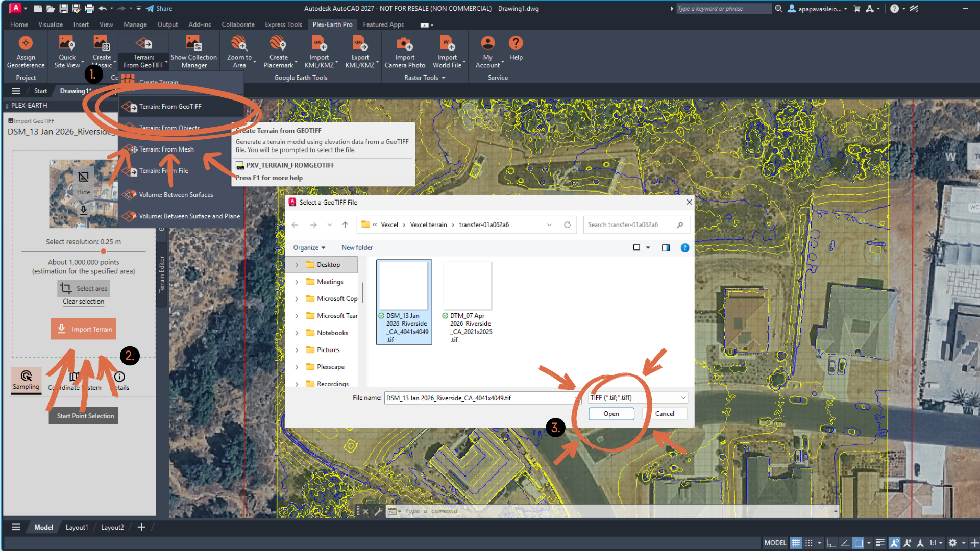The height and width of the screenshot is (551, 980).
Task: Click the ribbon Help icon
Action: (x=516, y=43)
